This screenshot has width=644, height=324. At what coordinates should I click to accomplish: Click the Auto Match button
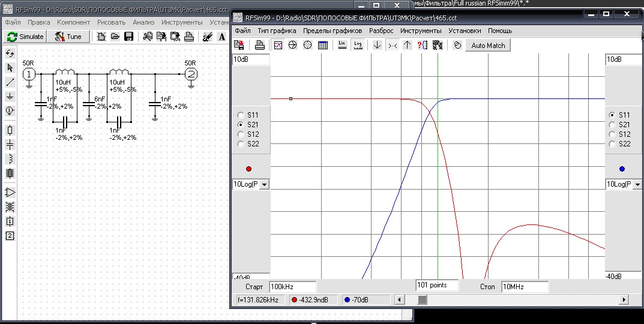coord(488,46)
